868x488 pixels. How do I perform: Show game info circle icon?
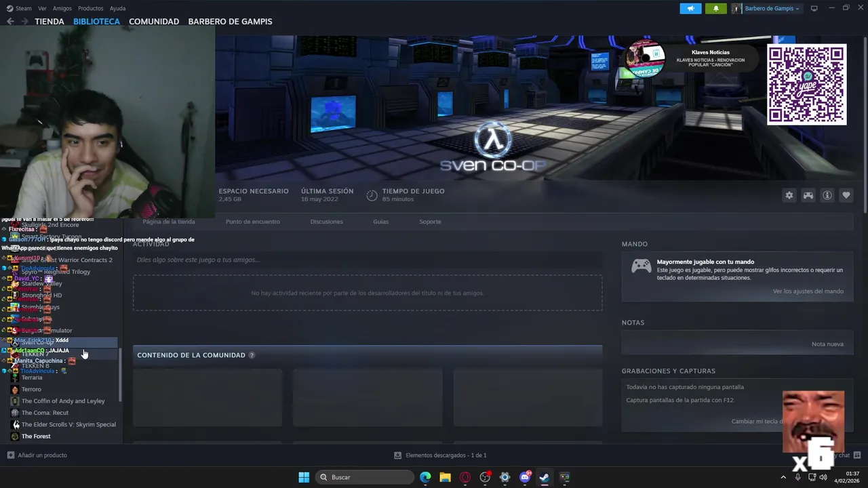click(x=827, y=195)
